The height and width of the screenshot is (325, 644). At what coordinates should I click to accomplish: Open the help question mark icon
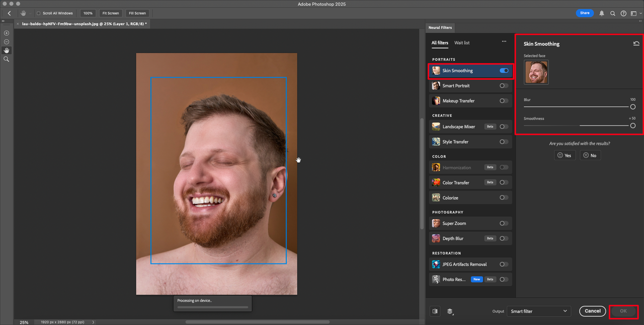(x=623, y=14)
